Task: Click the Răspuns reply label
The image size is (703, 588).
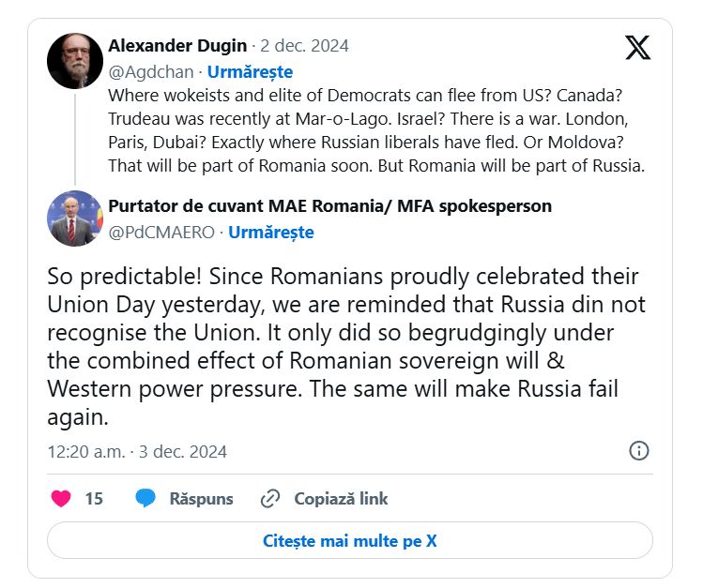Action: [x=201, y=498]
